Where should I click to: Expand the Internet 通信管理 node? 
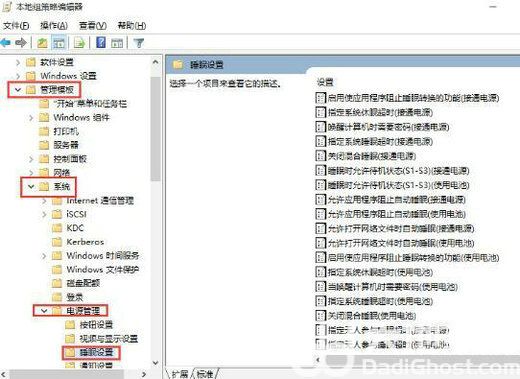(44, 201)
